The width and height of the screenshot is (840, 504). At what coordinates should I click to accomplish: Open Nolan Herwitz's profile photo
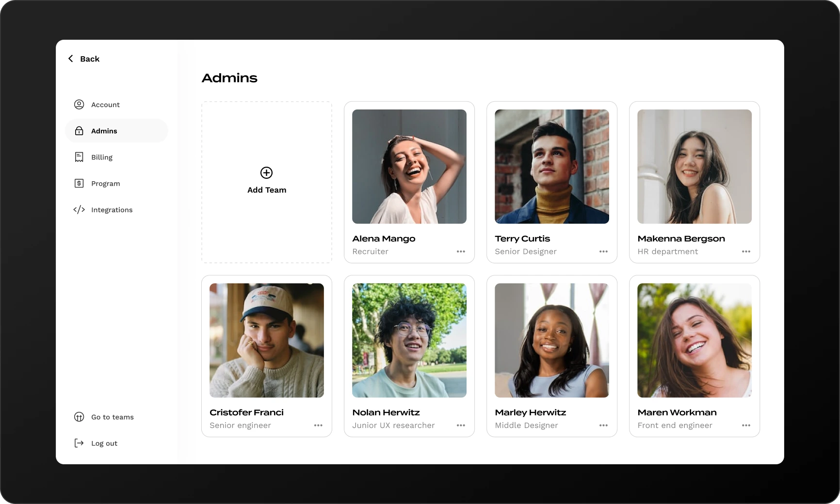pyautogui.click(x=409, y=341)
